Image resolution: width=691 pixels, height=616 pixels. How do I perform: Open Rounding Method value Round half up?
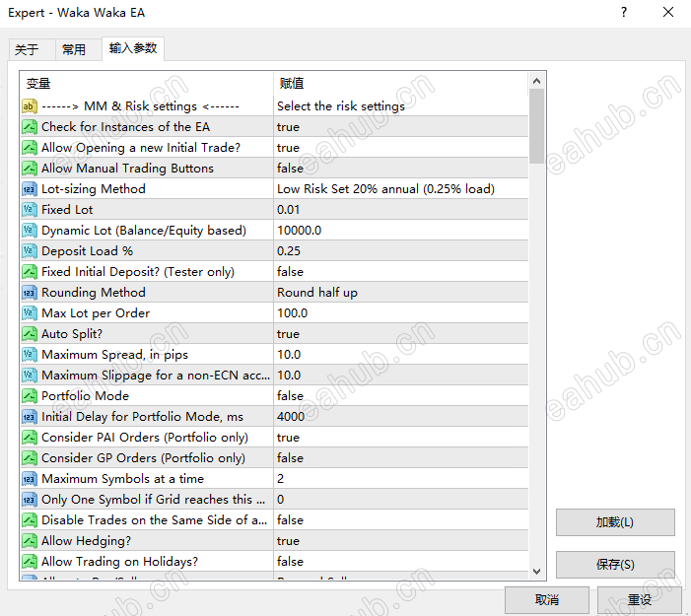(400, 293)
